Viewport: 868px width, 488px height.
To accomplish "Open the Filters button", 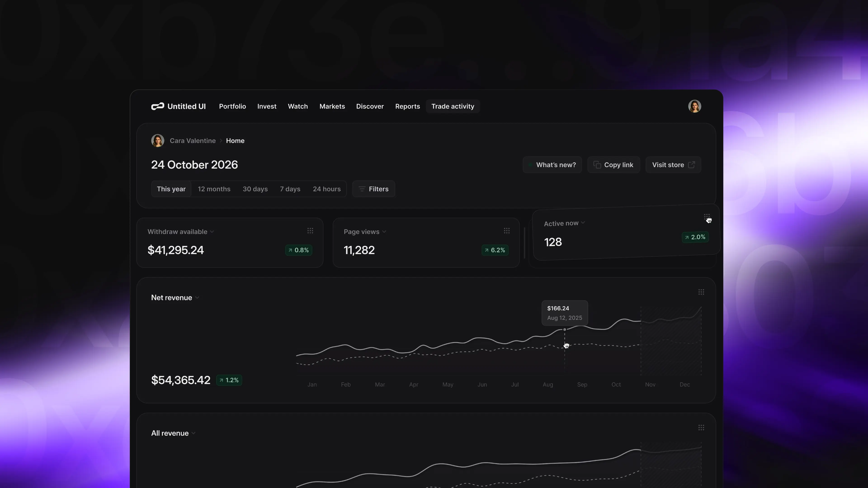I will [374, 189].
